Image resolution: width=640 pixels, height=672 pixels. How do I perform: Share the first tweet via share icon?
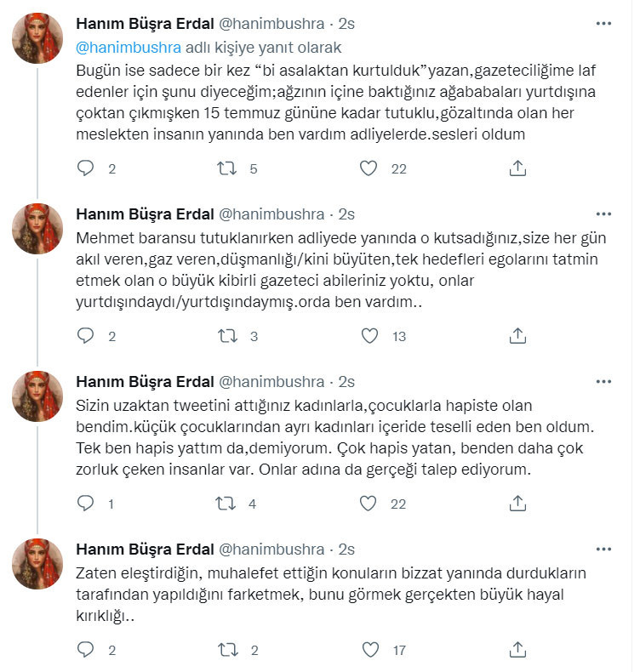tap(517, 168)
